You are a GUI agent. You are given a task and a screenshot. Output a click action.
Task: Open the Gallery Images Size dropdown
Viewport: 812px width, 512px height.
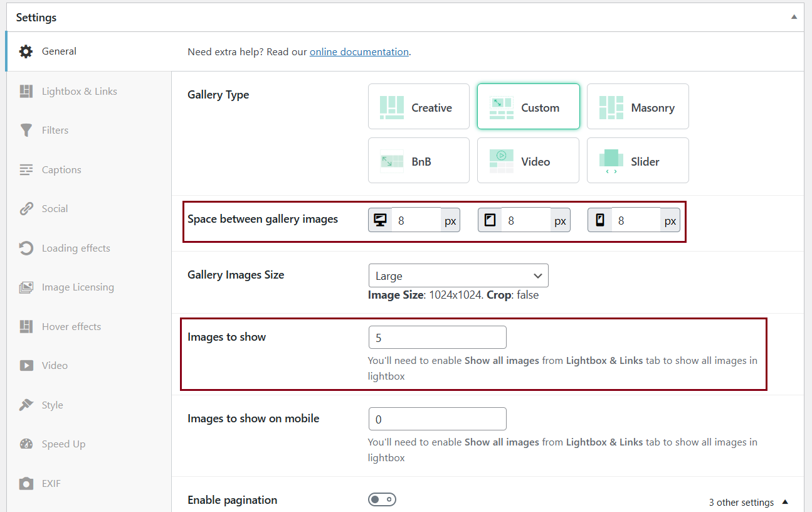[458, 275]
